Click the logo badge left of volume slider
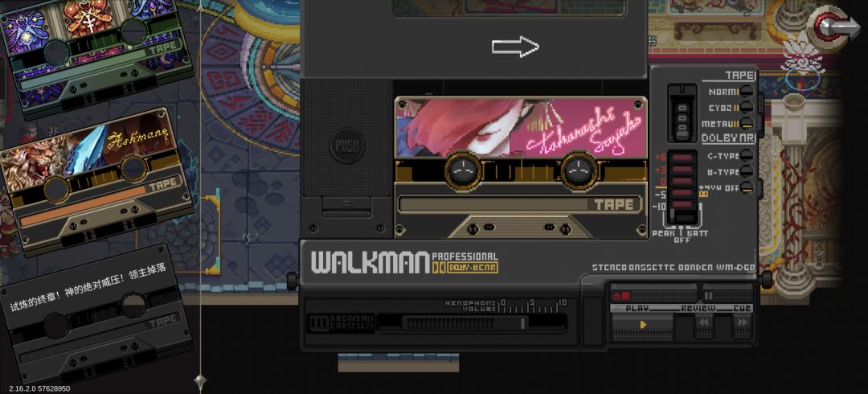The width and height of the screenshot is (868, 394). click(341, 323)
